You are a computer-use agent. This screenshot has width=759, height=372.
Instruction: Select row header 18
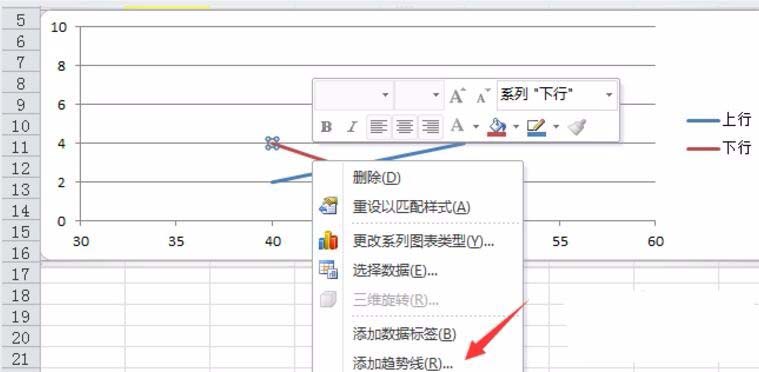point(20,295)
